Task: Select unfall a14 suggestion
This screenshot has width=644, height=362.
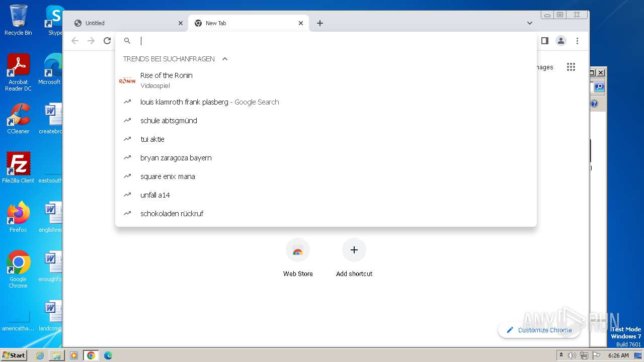Action: 326,195
